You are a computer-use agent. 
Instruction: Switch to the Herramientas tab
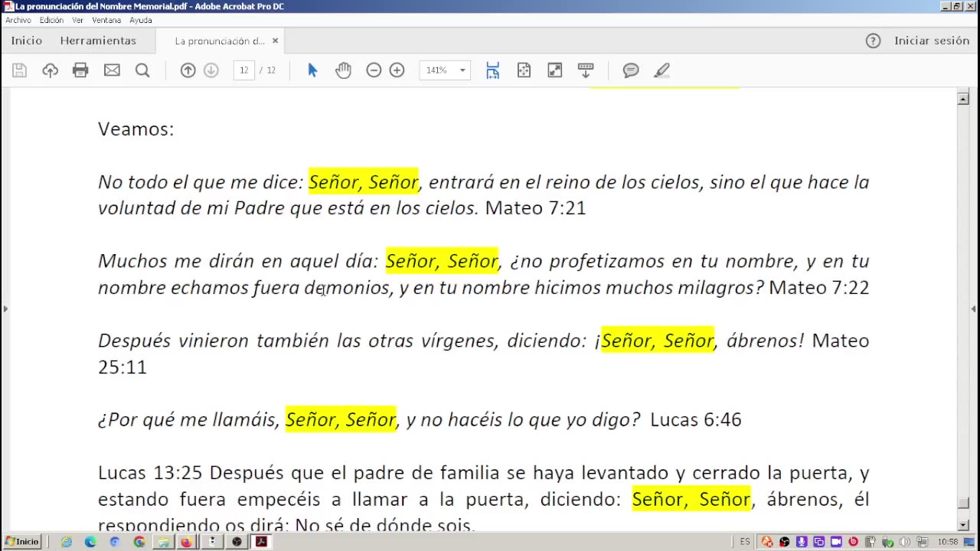tap(98, 41)
